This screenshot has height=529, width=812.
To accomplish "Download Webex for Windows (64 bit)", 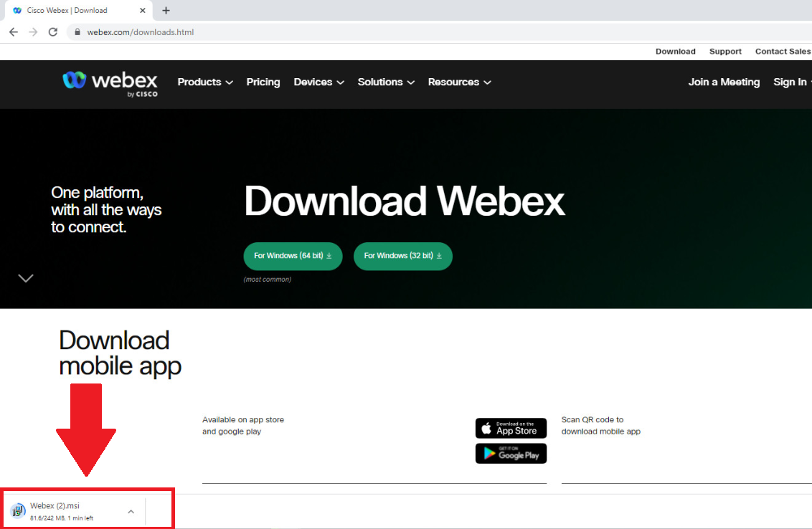I will 293,256.
